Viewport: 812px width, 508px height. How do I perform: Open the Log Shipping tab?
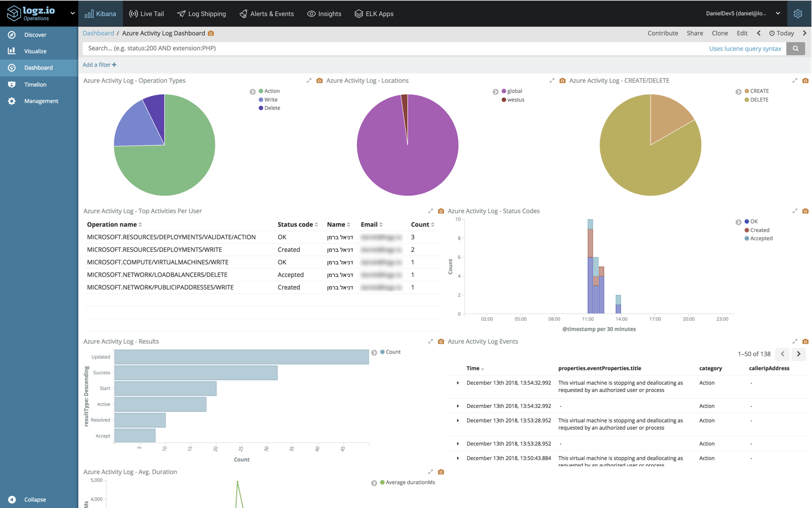coord(201,14)
